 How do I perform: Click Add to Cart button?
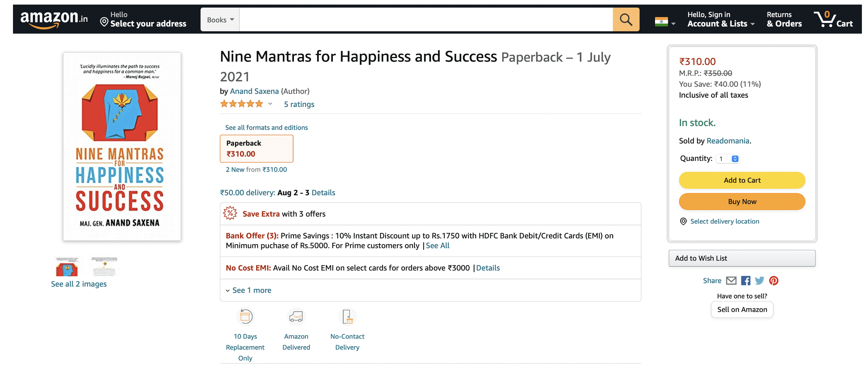[742, 180]
